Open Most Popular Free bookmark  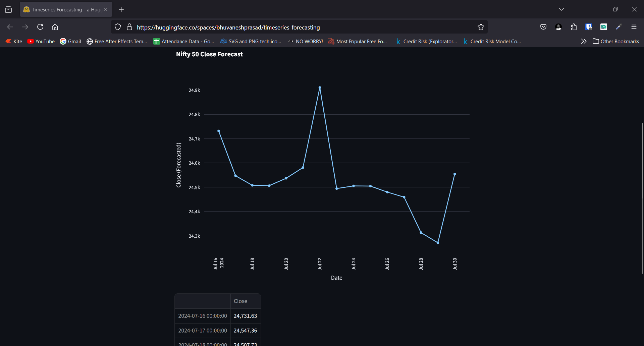pos(358,42)
